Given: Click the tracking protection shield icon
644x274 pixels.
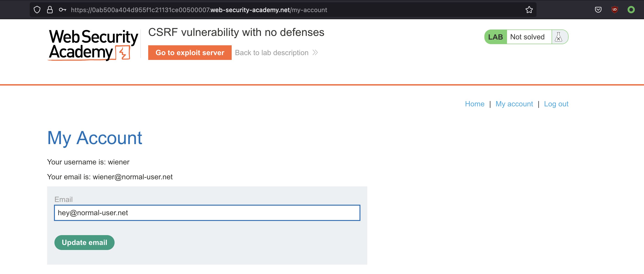Looking at the screenshot, I should (37, 10).
